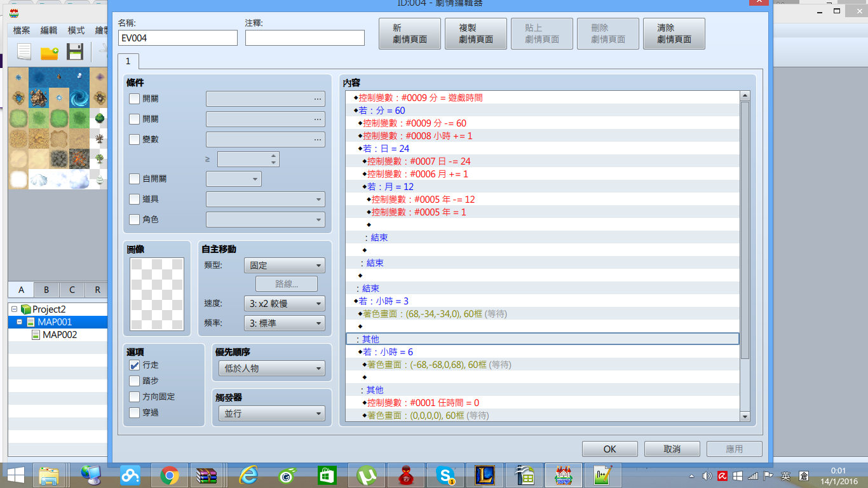868x488 pixels.
Task: Click the Windows Start button
Action: click(15, 475)
